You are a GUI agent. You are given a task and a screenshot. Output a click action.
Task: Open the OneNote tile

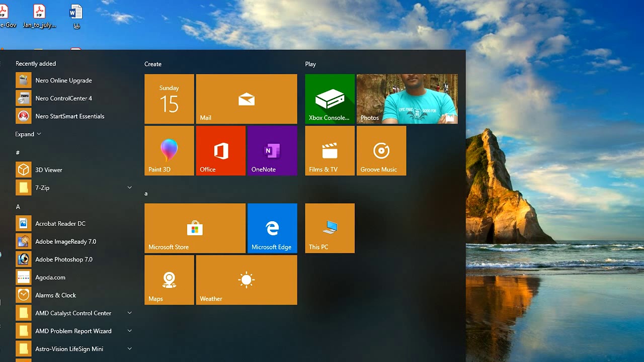[272, 151]
